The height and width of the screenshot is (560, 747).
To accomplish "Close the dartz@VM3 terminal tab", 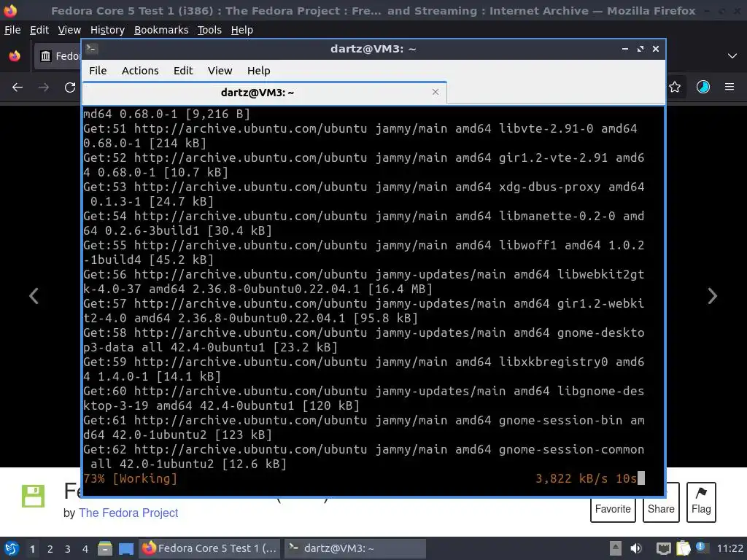I will (435, 92).
